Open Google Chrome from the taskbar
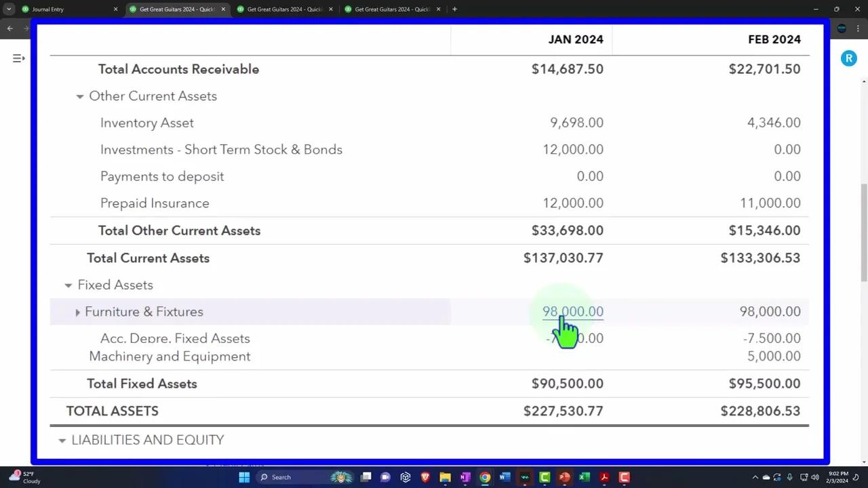The image size is (868, 488). 485,477
